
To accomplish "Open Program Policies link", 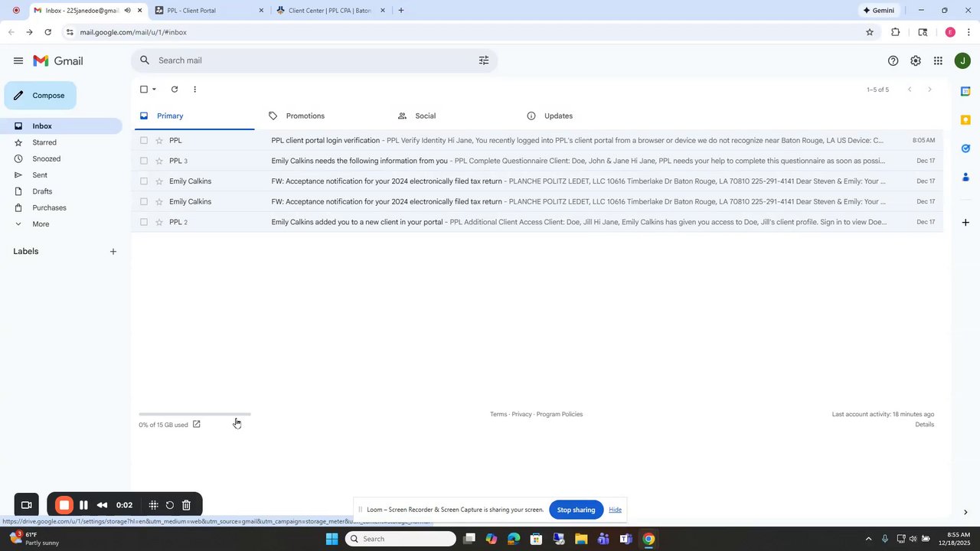I will tap(560, 414).
